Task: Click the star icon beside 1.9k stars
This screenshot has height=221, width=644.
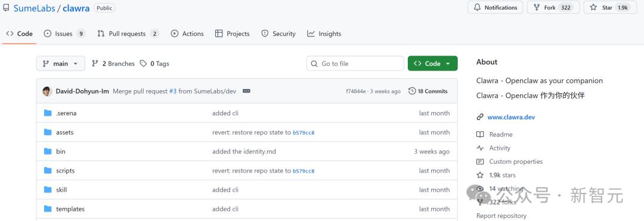Action: [x=479, y=176]
